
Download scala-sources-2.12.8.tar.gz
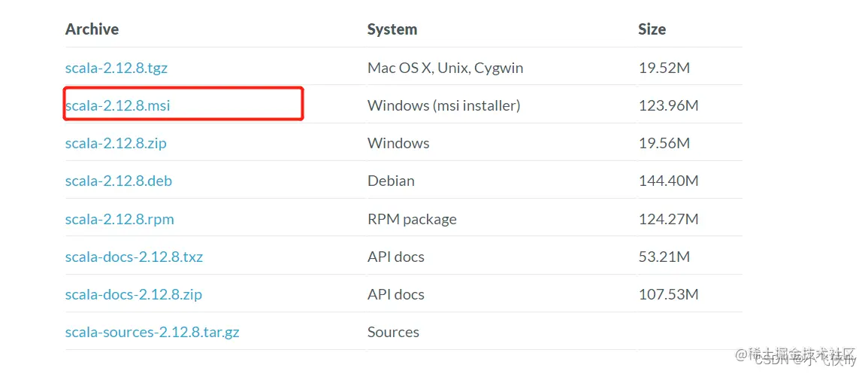[x=153, y=333]
